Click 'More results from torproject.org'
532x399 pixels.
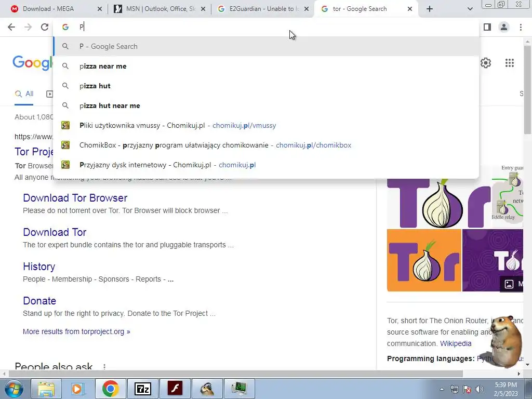point(76,331)
